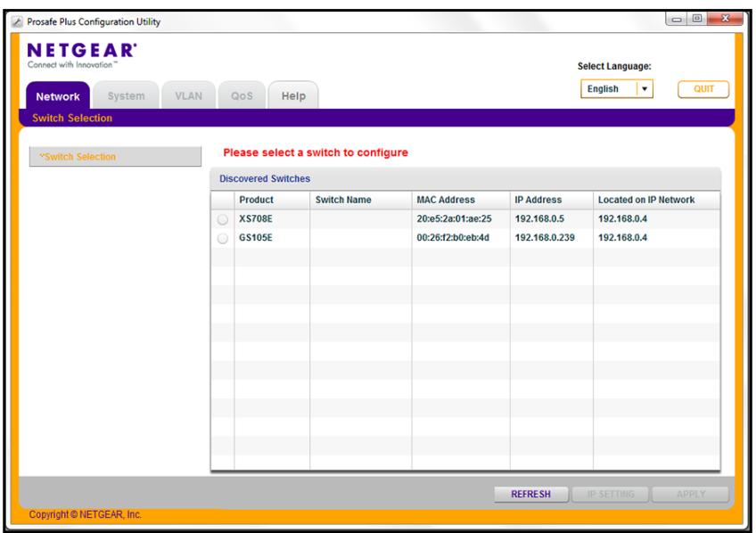Click the empty Switch Name cell for XS708E
The height and width of the screenshot is (533, 756).
point(361,218)
